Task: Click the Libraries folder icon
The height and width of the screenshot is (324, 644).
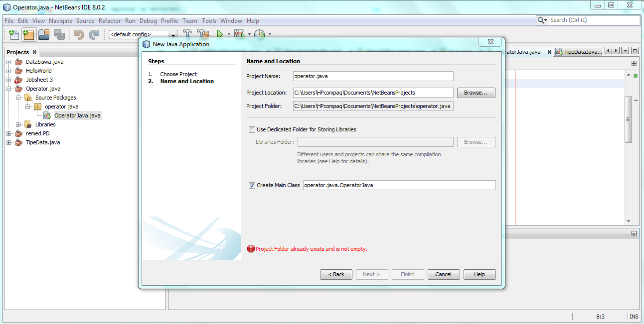Action: coord(28,124)
